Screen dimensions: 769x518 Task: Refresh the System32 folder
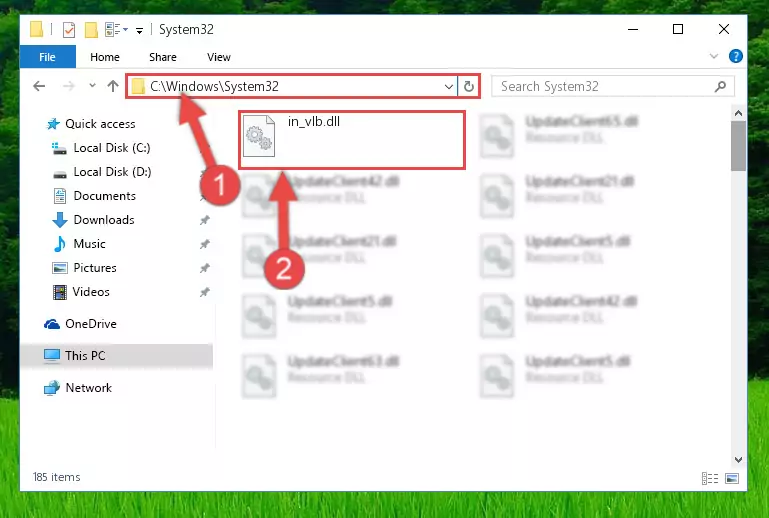[469, 87]
